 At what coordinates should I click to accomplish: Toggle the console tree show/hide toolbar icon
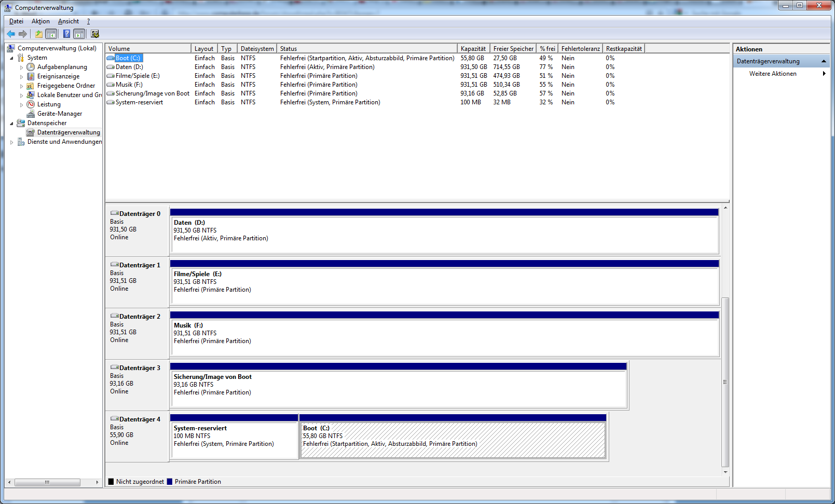tap(51, 34)
